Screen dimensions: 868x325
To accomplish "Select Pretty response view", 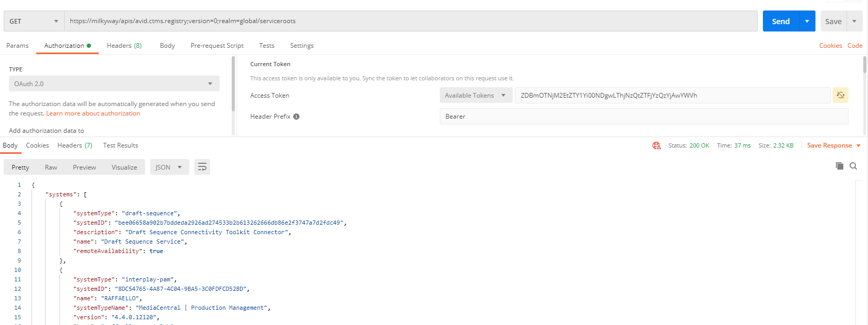I will (20, 167).
